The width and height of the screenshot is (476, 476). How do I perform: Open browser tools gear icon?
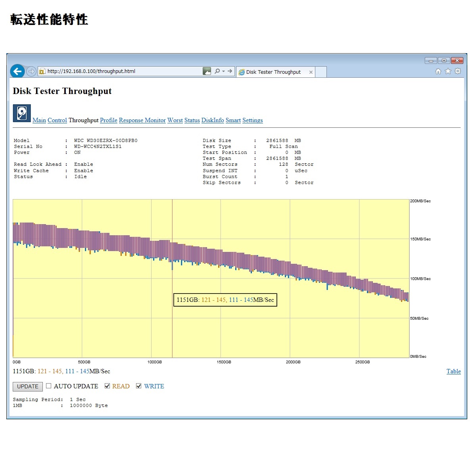point(458,71)
